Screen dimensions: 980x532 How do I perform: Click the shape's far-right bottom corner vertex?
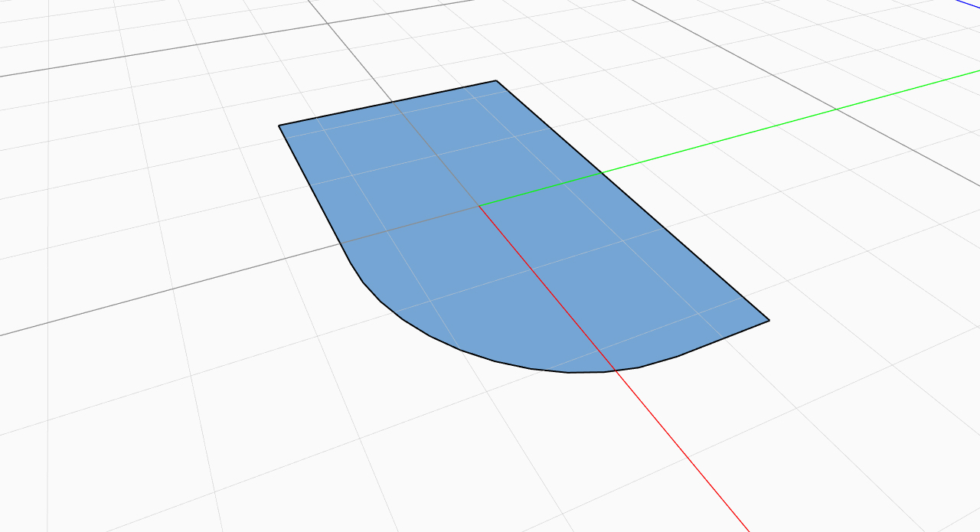769,321
